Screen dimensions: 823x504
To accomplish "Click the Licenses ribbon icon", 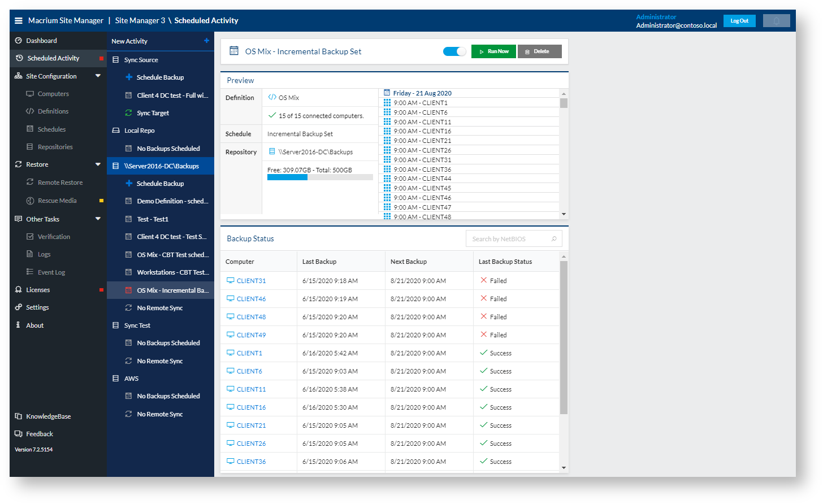I will (19, 290).
